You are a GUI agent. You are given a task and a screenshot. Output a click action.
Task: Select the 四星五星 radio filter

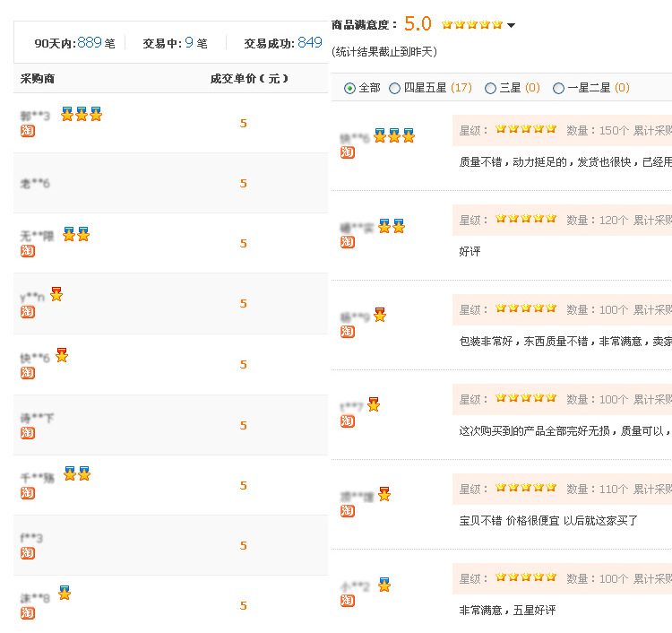pos(395,88)
